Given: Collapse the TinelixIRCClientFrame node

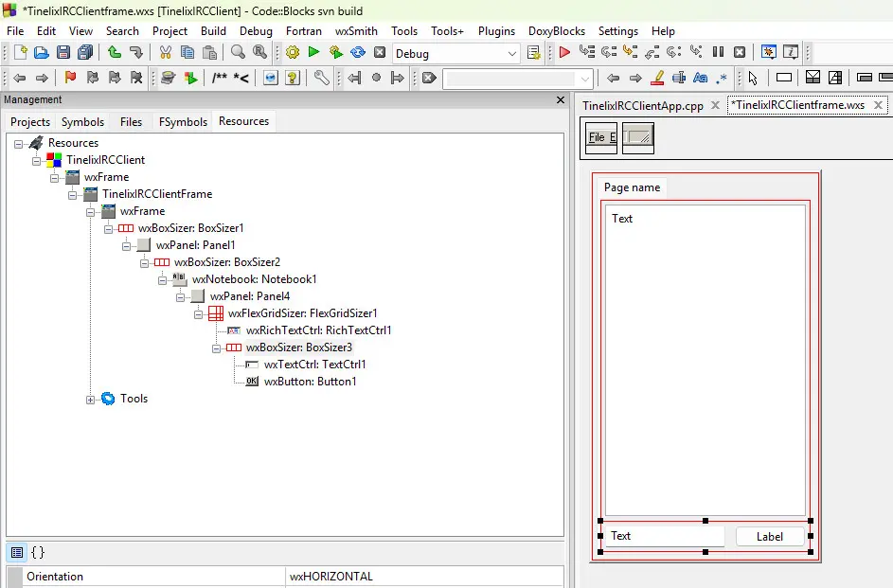Looking at the screenshot, I should 72,195.
